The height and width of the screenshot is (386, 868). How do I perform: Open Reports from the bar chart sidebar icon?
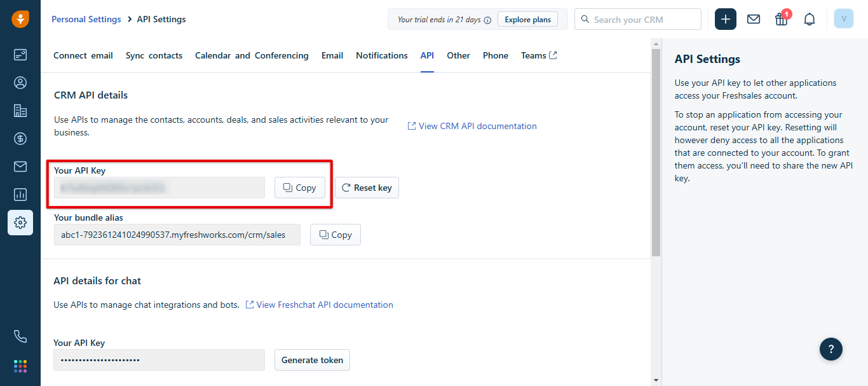20,195
